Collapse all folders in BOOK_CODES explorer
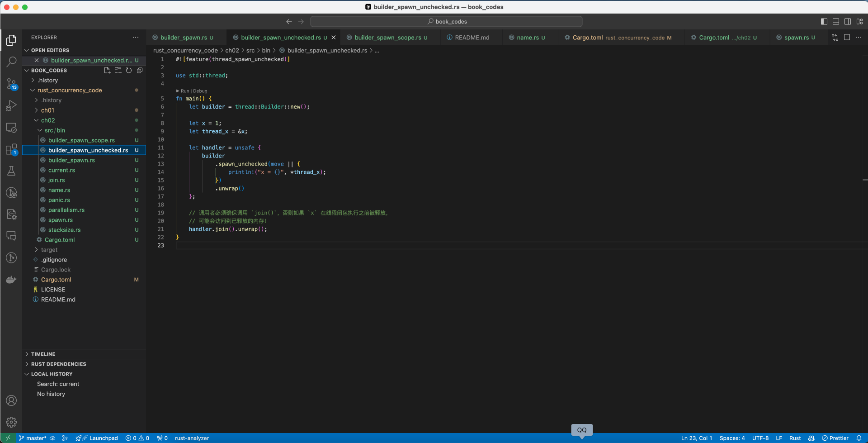The width and height of the screenshot is (868, 443). [x=140, y=70]
